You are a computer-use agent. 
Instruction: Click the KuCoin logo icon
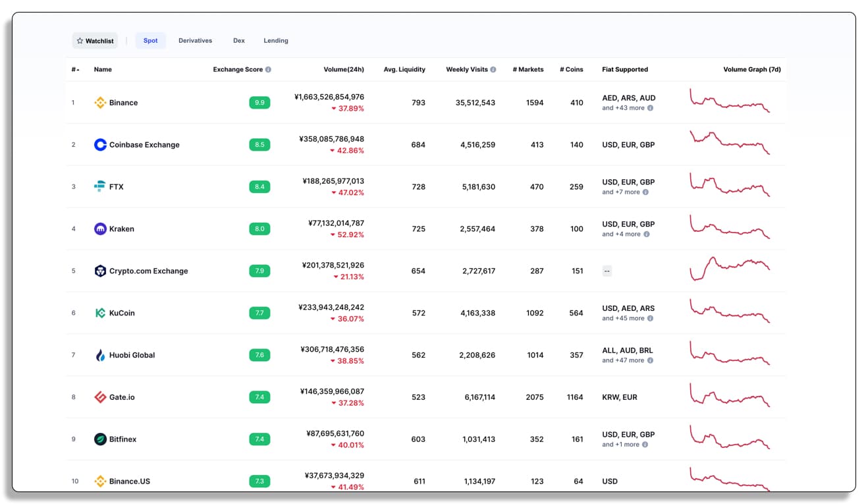point(100,313)
